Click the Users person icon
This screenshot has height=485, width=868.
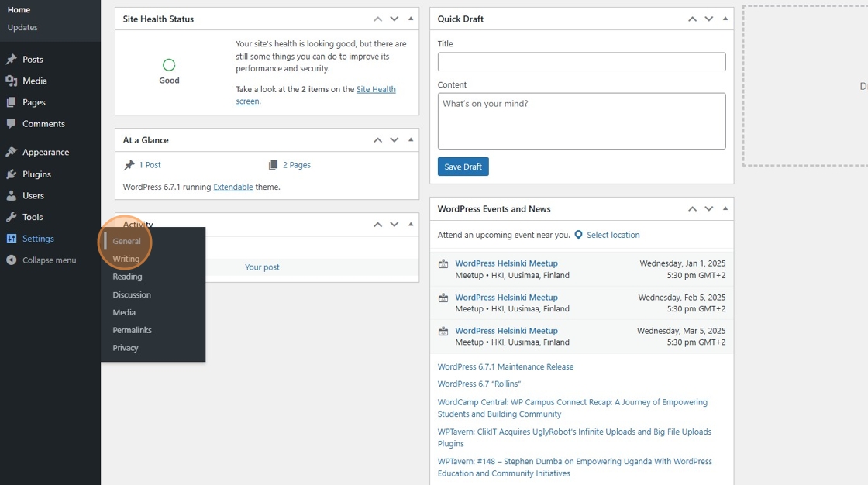pos(11,195)
